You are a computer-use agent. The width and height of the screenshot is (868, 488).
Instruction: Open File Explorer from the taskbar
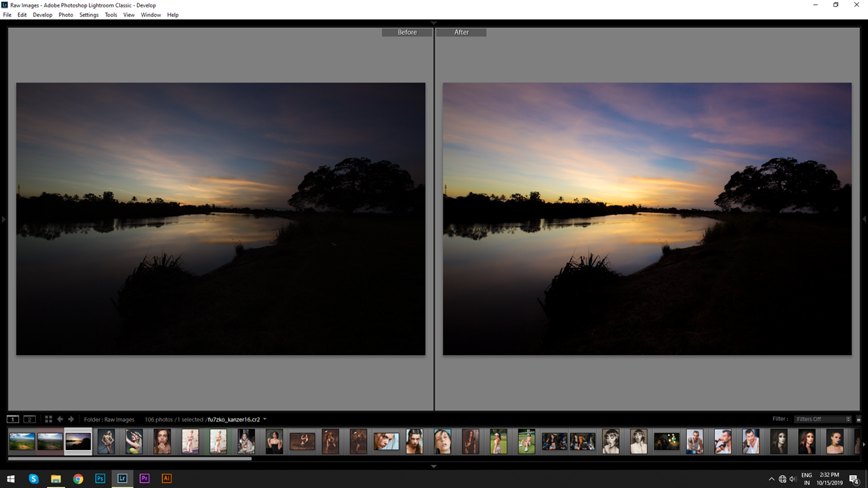coord(56,479)
